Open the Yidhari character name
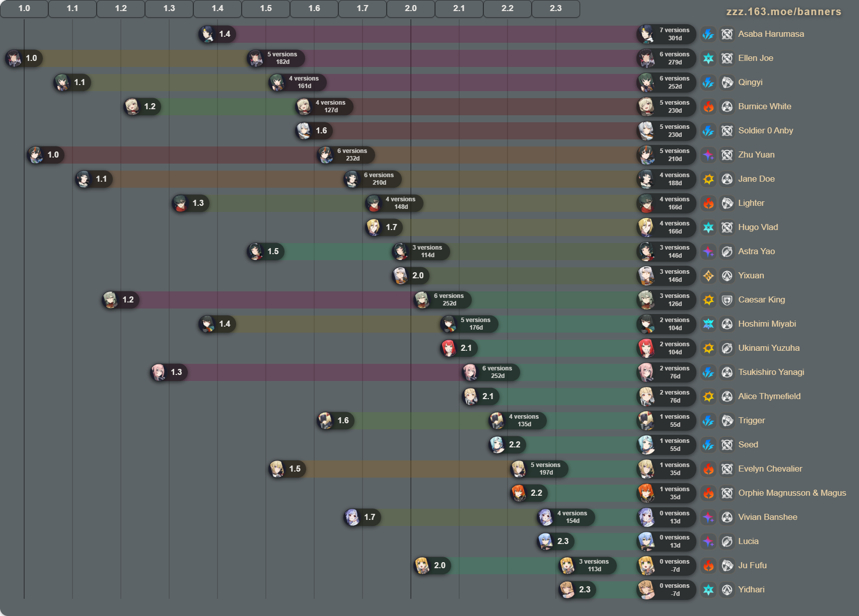 (x=751, y=590)
